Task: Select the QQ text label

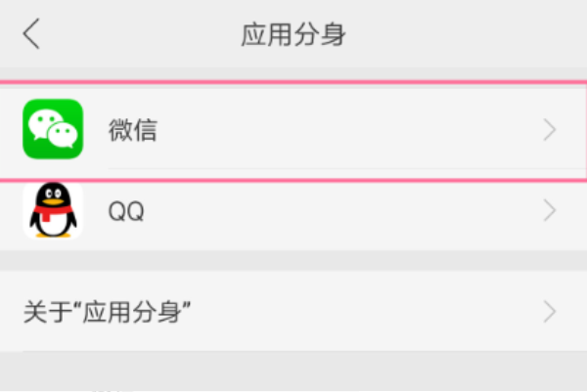Action: pyautogui.click(x=127, y=212)
